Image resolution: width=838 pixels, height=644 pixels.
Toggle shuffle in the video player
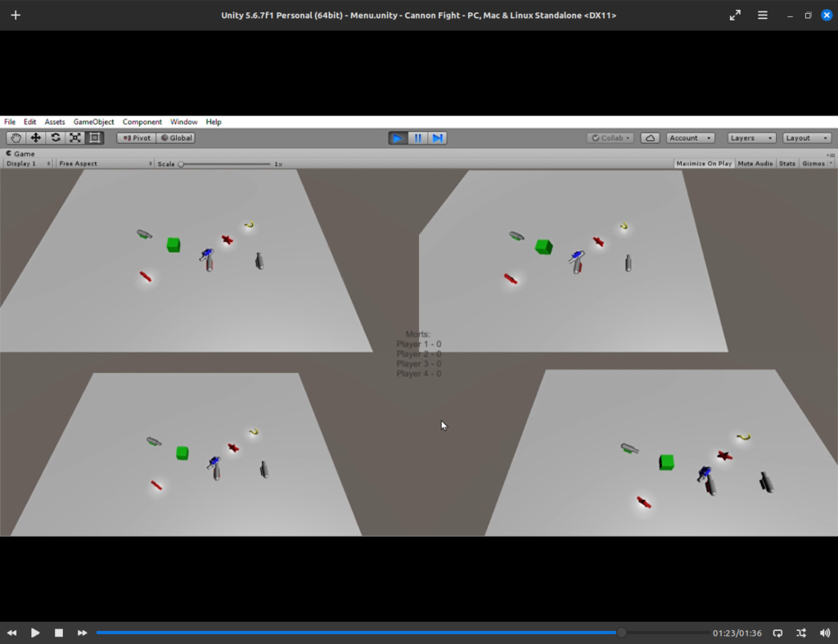801,633
